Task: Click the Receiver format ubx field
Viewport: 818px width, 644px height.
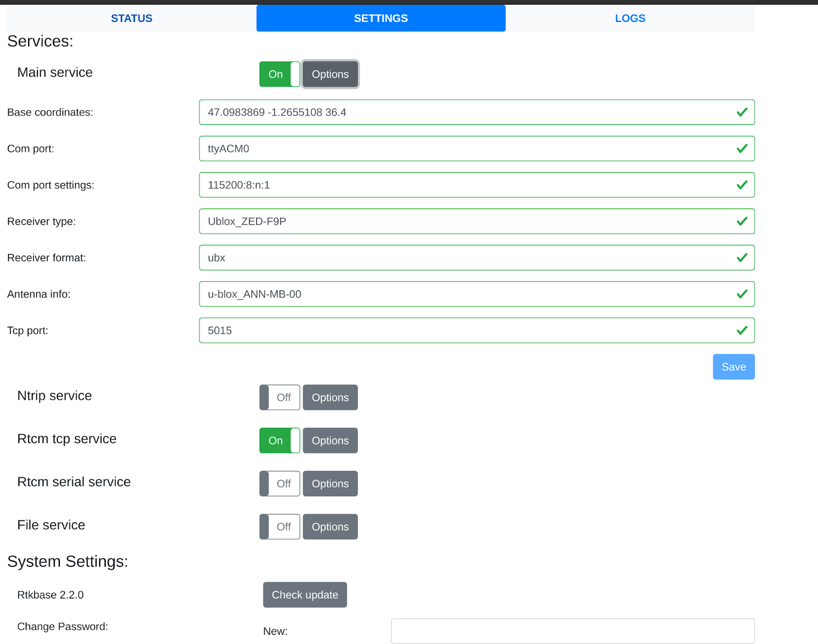Action: (476, 258)
